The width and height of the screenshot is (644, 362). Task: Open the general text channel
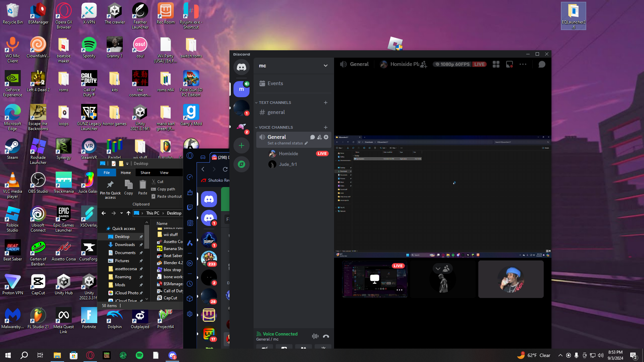coord(276,112)
